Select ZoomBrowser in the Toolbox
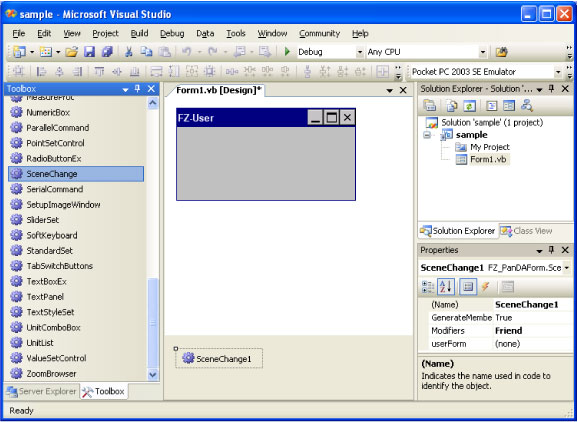Screen dimensions: 578x422 [76, 373]
